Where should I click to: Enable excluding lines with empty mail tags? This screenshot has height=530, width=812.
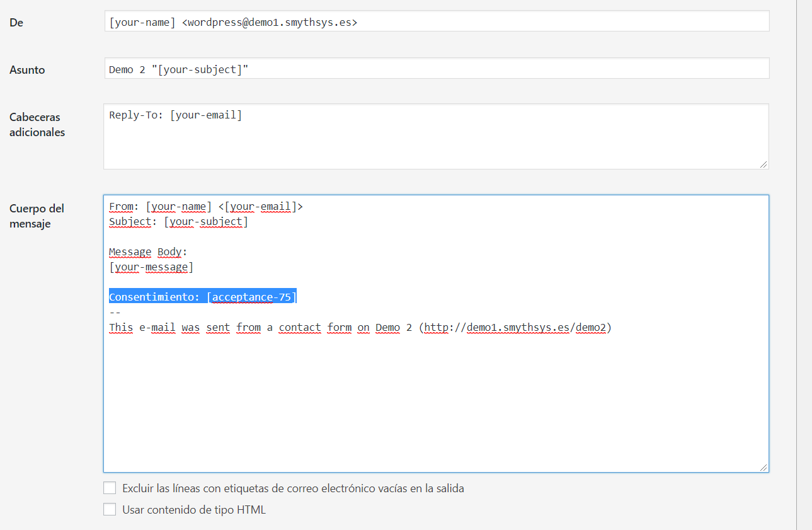pos(110,488)
